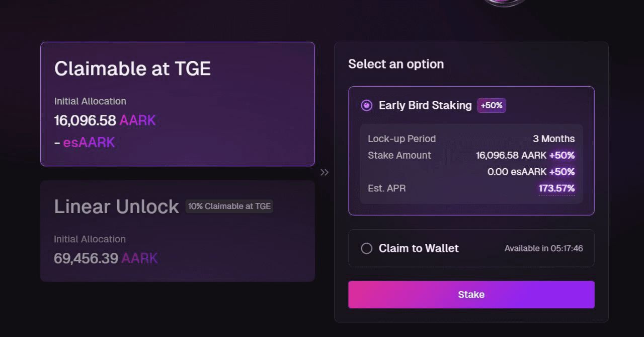
Task: Select the Claim to Wallet radio button
Action: coord(367,248)
